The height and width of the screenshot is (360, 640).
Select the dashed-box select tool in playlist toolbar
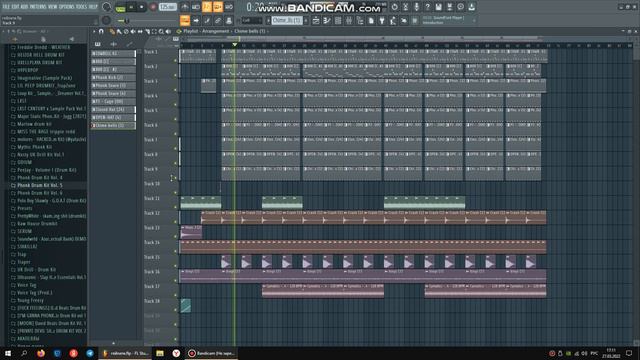(x=154, y=31)
